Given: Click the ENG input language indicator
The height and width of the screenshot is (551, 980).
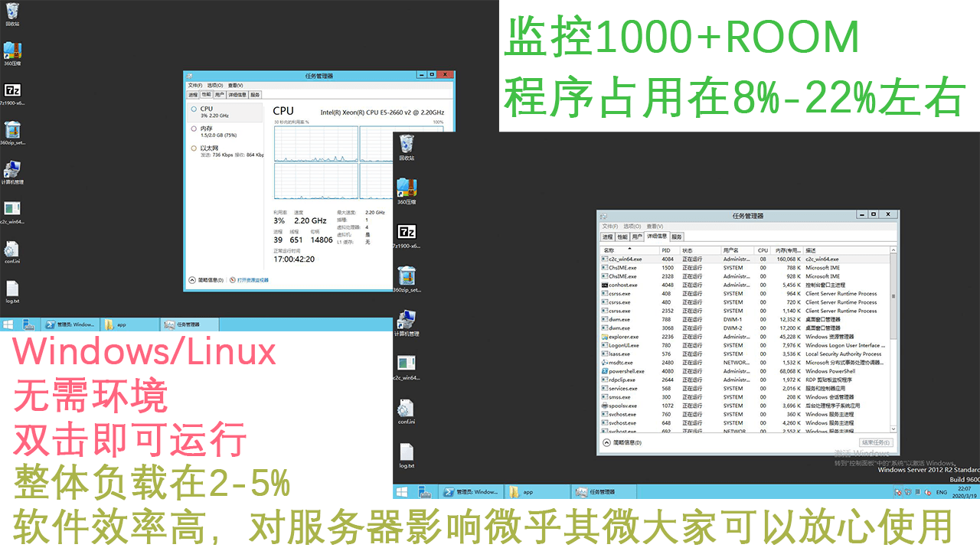Looking at the screenshot, I should coord(941,493).
